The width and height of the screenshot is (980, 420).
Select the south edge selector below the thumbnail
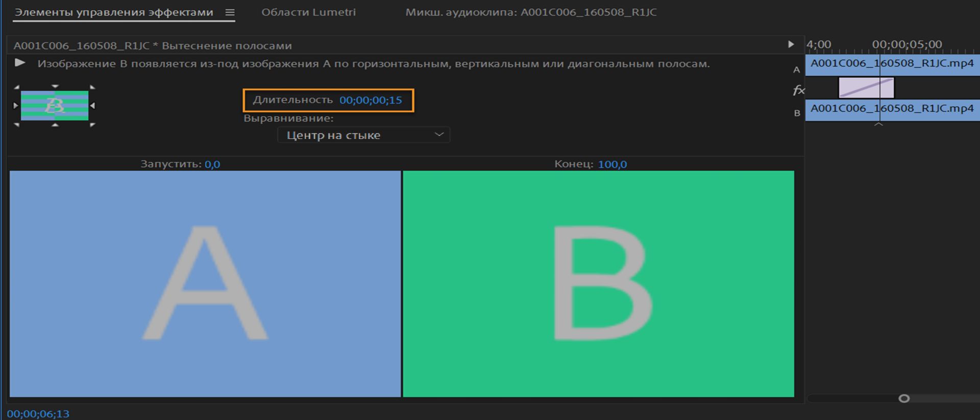[55, 125]
